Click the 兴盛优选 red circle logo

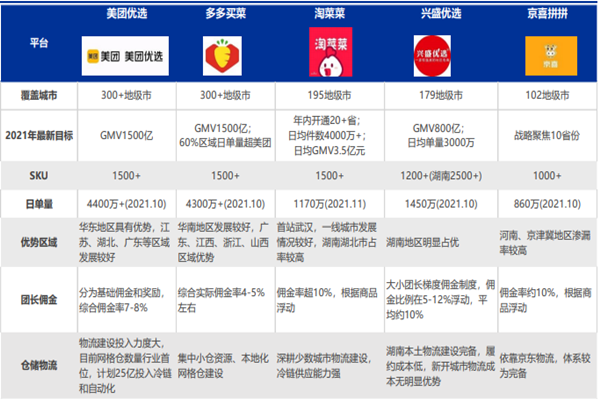click(432, 56)
